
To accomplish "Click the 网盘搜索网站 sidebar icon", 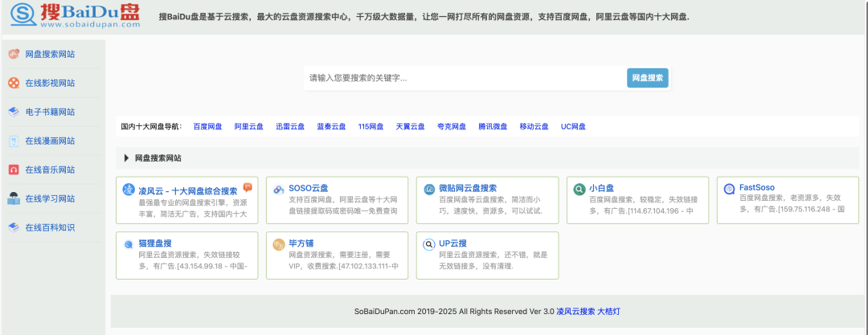I will tap(14, 55).
